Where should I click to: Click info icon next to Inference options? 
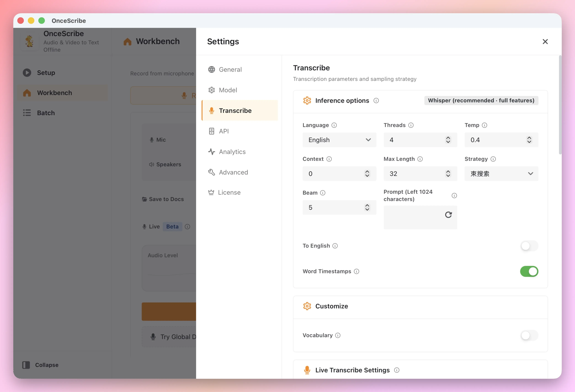coord(376,101)
